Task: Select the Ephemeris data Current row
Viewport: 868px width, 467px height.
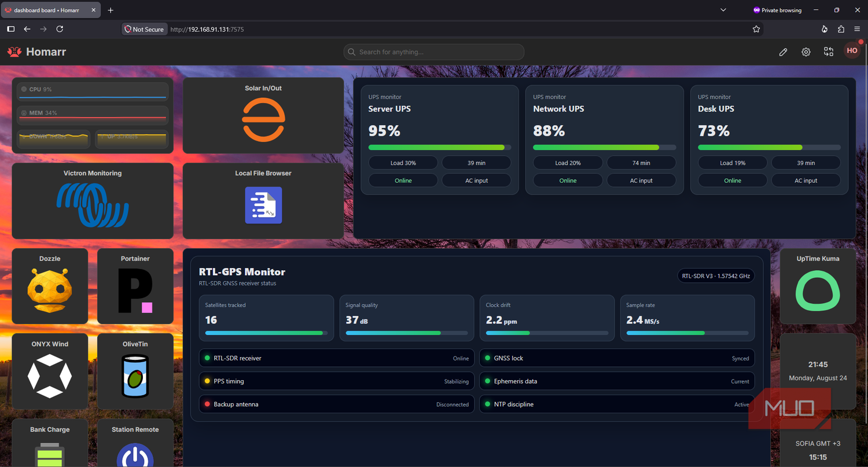Action: 617,381
